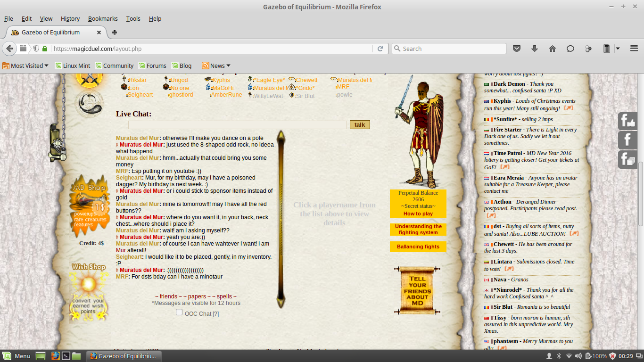The image size is (644, 362).
Task: Click the crossed swords medallion icon
Action: (x=89, y=81)
